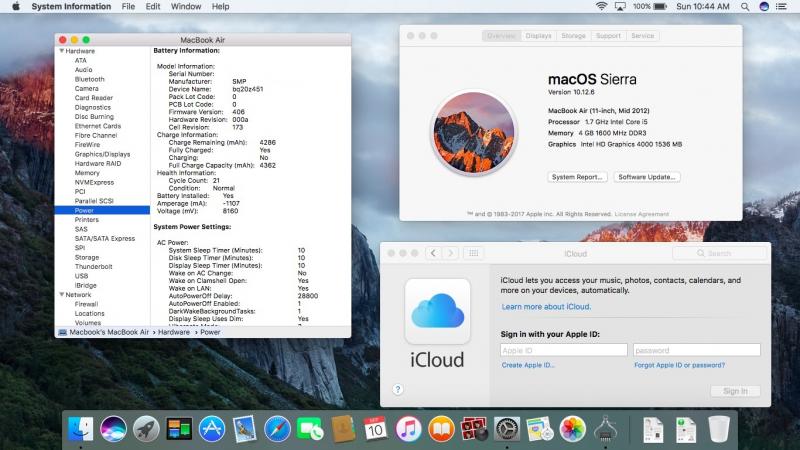This screenshot has height=450, width=800.
Task: Open the Help menu
Action: tap(220, 7)
